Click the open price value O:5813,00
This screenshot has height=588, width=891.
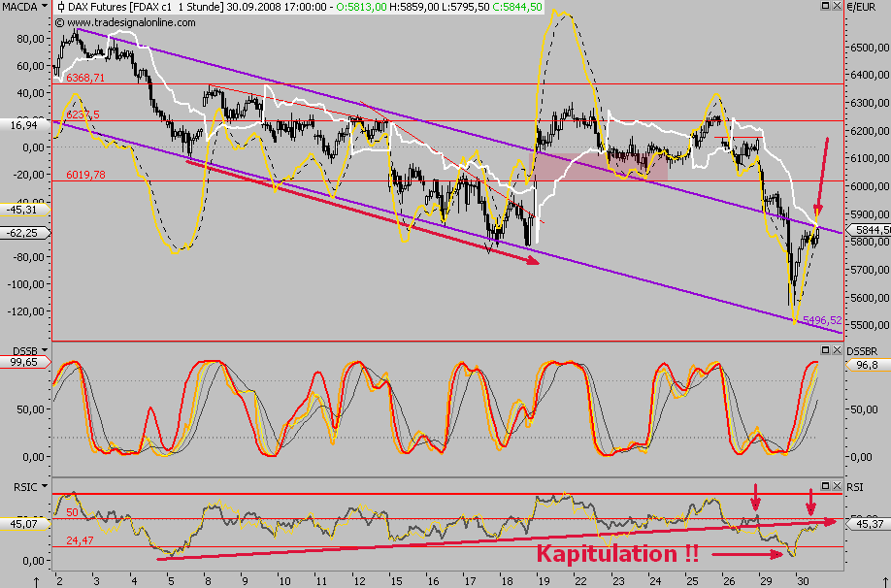click(x=361, y=8)
